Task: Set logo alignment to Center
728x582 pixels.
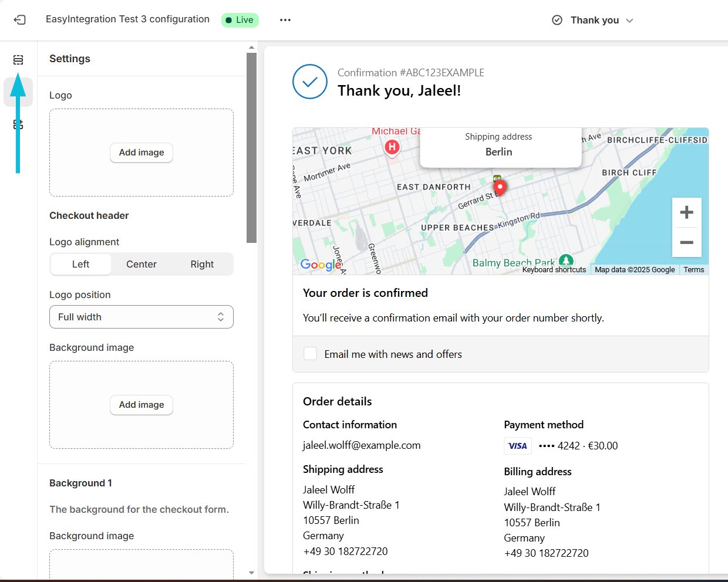Action: tap(141, 264)
